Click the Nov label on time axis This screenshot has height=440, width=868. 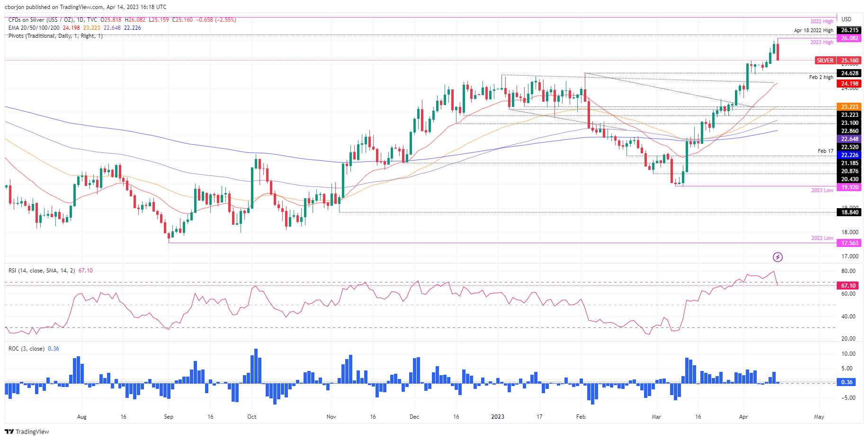click(331, 417)
